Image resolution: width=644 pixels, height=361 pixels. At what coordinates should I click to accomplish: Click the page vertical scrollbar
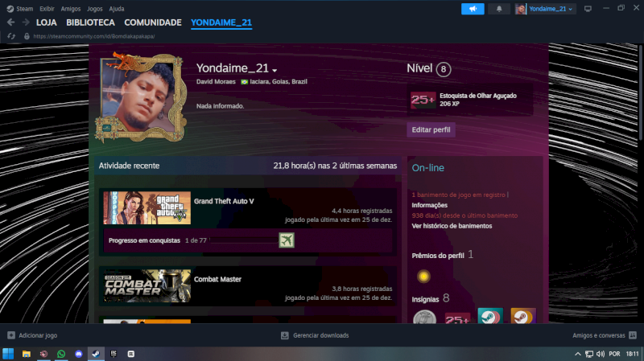pyautogui.click(x=641, y=92)
